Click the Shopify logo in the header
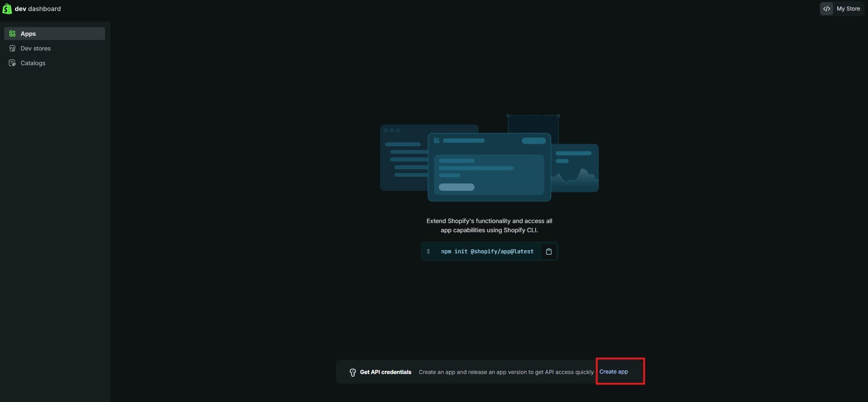 point(7,9)
